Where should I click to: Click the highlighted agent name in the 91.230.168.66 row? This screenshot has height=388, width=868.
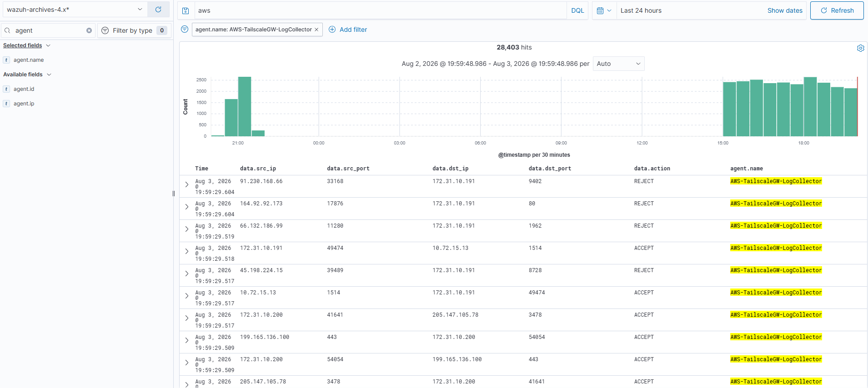tap(776, 181)
